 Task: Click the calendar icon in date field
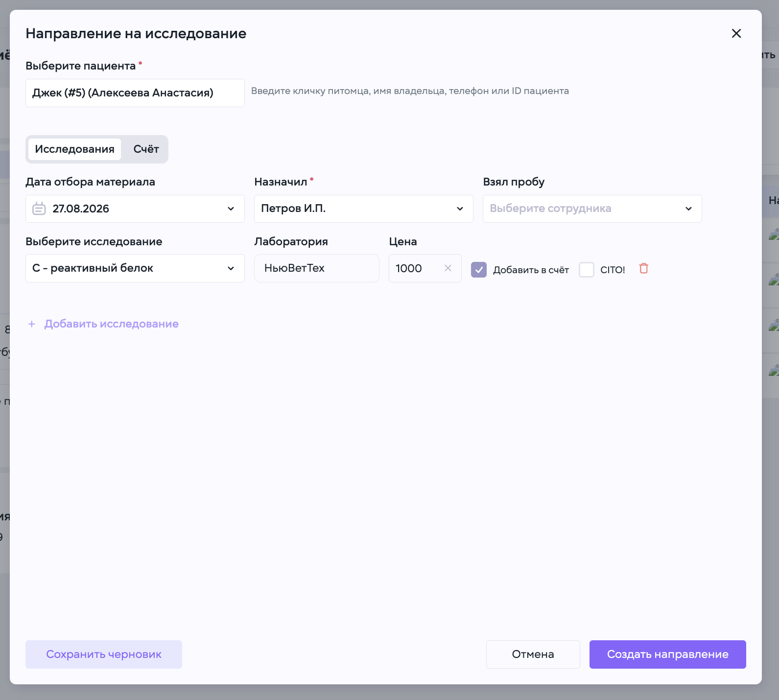[39, 209]
